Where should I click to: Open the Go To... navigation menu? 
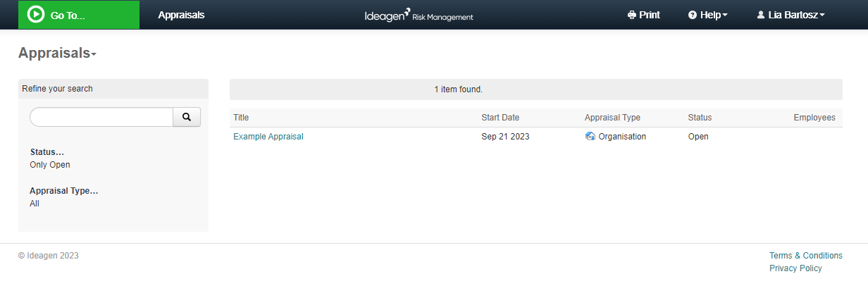[79, 15]
